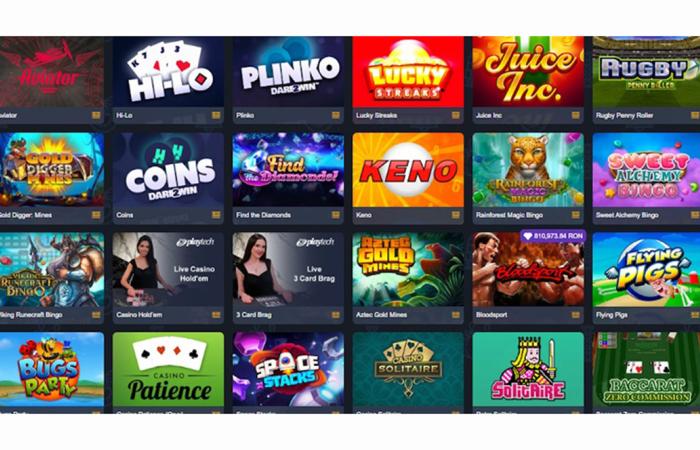Image resolution: width=700 pixels, height=450 pixels.
Task: Open Live Casino Hold'em Playtech table
Action: [168, 269]
